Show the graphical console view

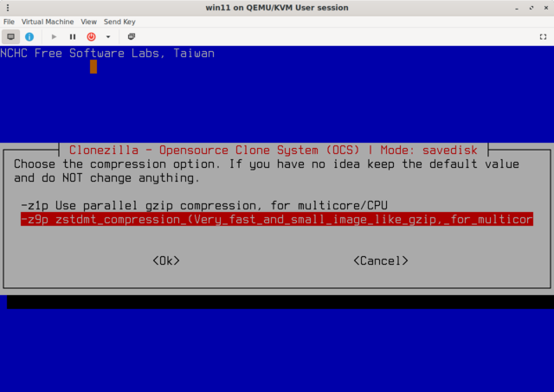coord(11,36)
